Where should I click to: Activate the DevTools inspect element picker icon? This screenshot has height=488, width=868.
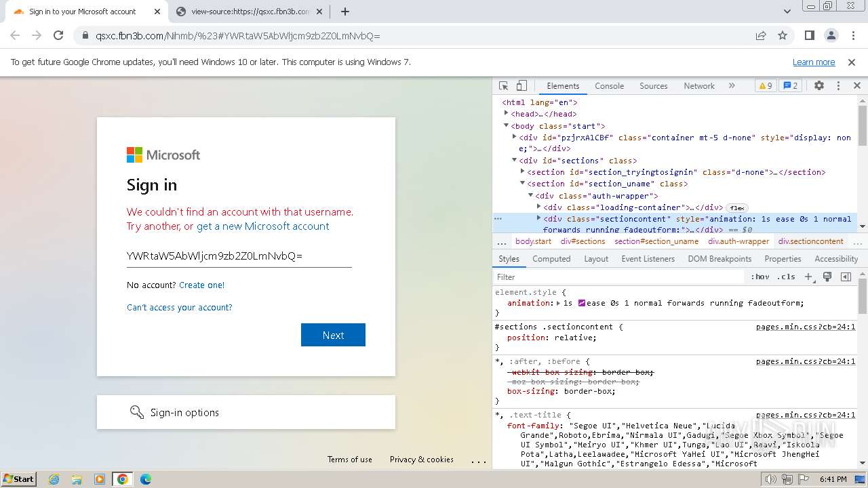pos(503,86)
